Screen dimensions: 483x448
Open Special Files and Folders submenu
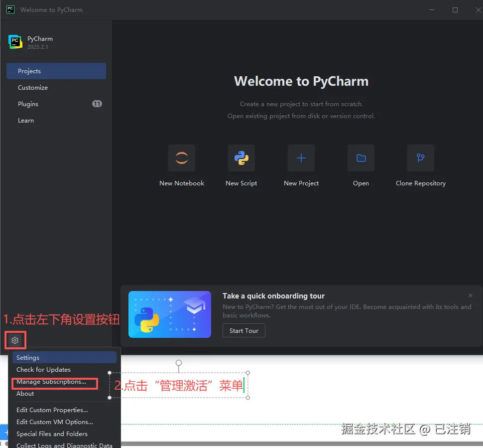coord(64,434)
